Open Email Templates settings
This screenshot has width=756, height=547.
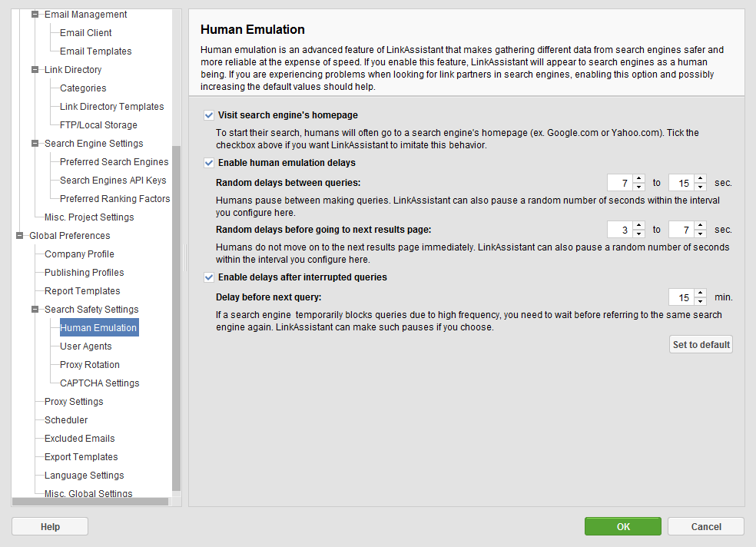pos(95,51)
